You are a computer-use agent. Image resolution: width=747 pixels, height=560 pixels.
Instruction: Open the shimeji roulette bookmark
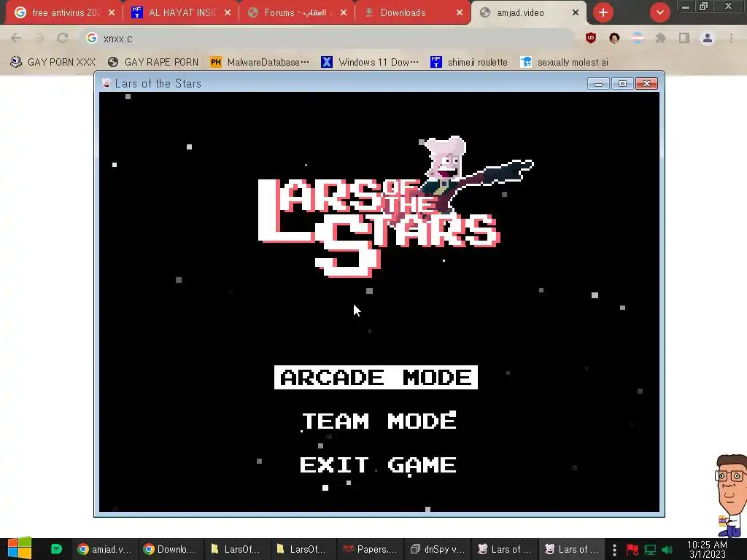469,62
